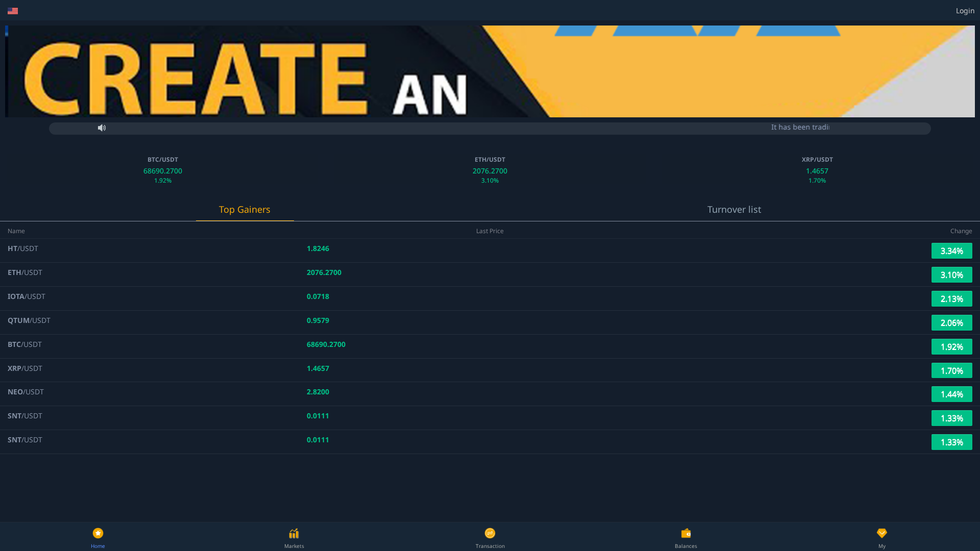Select the Markets icon in bottom navigation
The width and height of the screenshot is (980, 551).
[294, 533]
